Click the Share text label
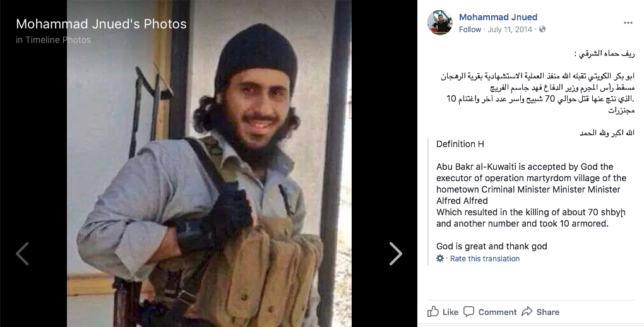This screenshot has height=327, width=644. [547, 312]
